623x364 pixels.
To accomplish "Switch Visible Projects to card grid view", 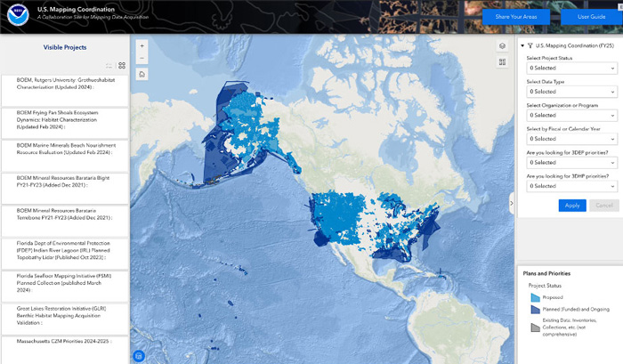I will pos(122,66).
